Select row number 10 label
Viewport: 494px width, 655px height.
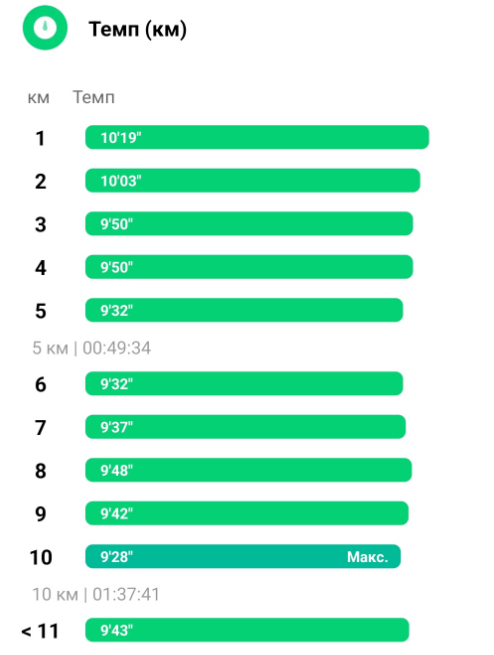click(x=41, y=557)
